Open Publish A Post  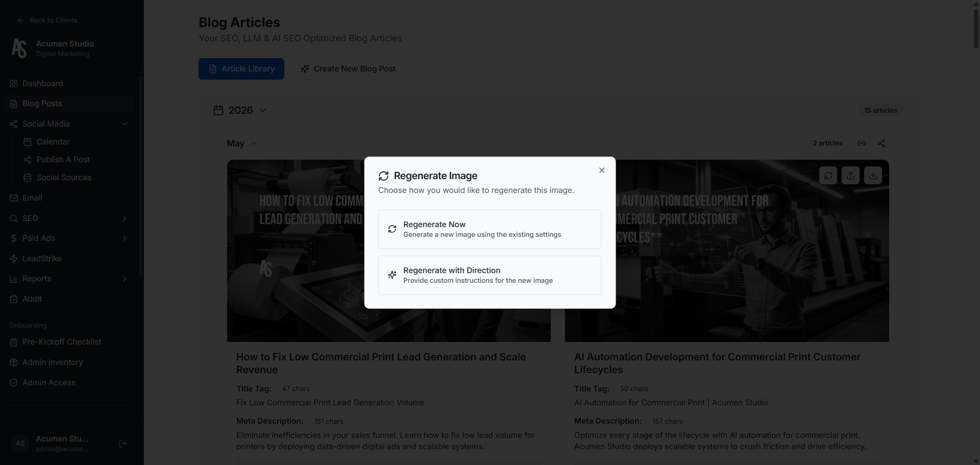pos(63,160)
